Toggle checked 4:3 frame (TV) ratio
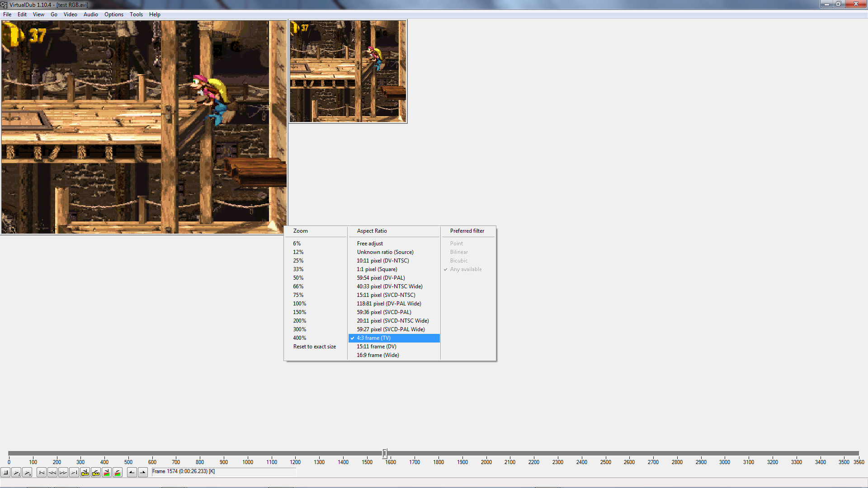This screenshot has width=868, height=488. click(394, 338)
